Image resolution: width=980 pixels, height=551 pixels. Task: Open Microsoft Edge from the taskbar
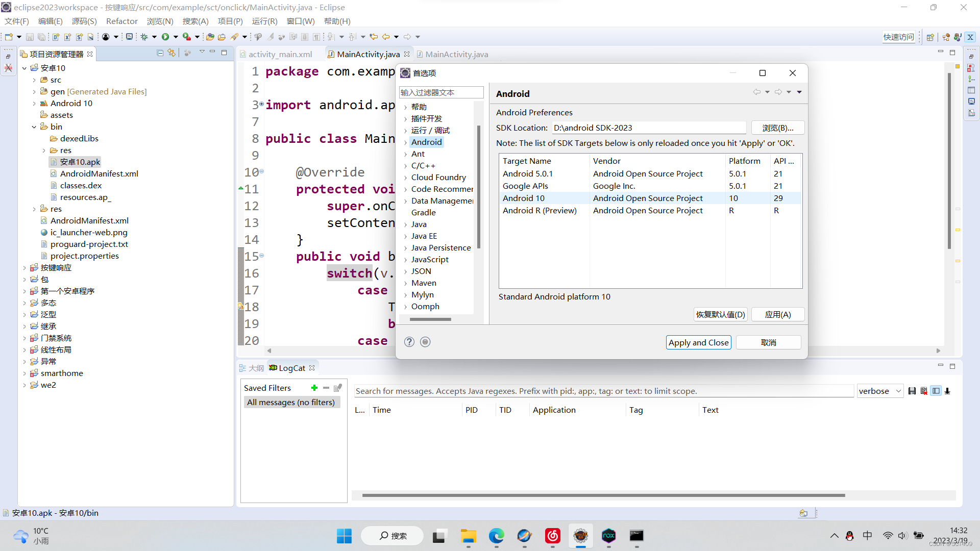pyautogui.click(x=496, y=536)
